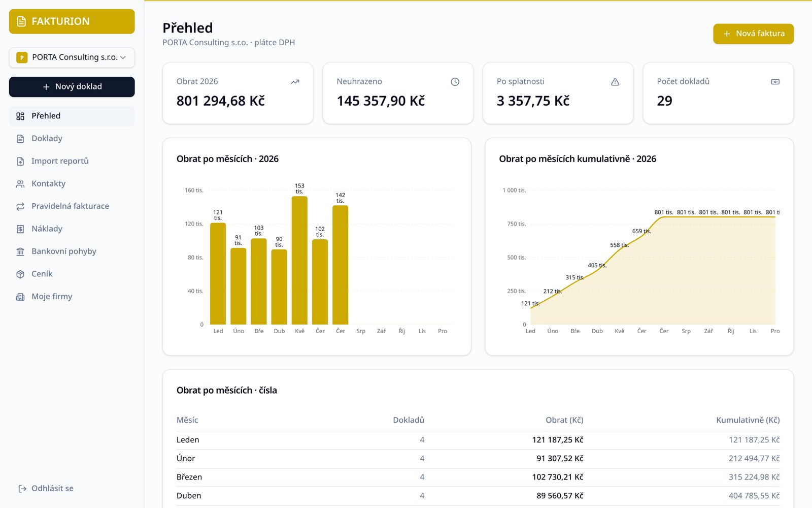Click the trend arrow icon on Obrat 2026 card
The width and height of the screenshot is (812, 508).
[295, 82]
